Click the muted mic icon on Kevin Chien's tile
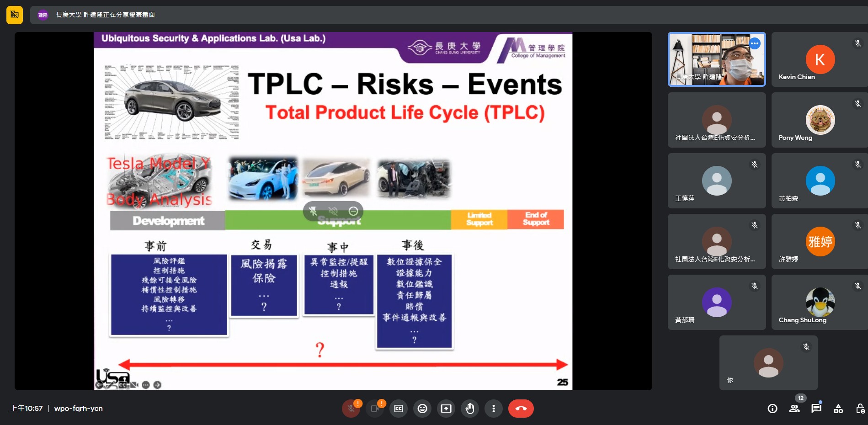The height and width of the screenshot is (425, 868). click(x=858, y=43)
